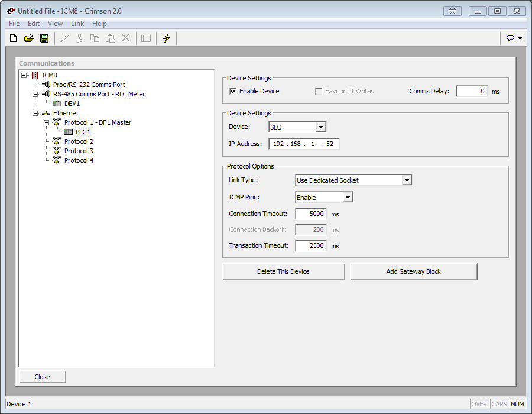532x414 pixels.
Task: Click the pencil edit toolbar icon
Action: point(64,38)
